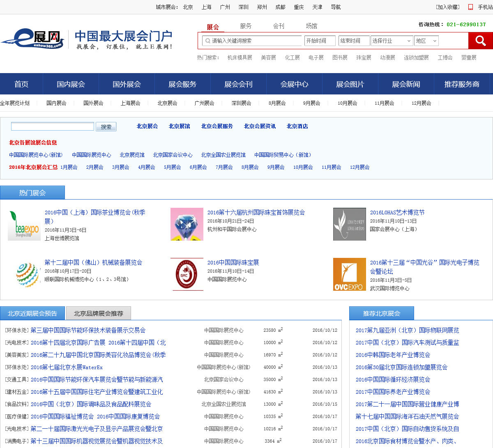This screenshot has height=448, width=493.
Task: Open 展会会刊 in main navigation
Action: point(238,84)
